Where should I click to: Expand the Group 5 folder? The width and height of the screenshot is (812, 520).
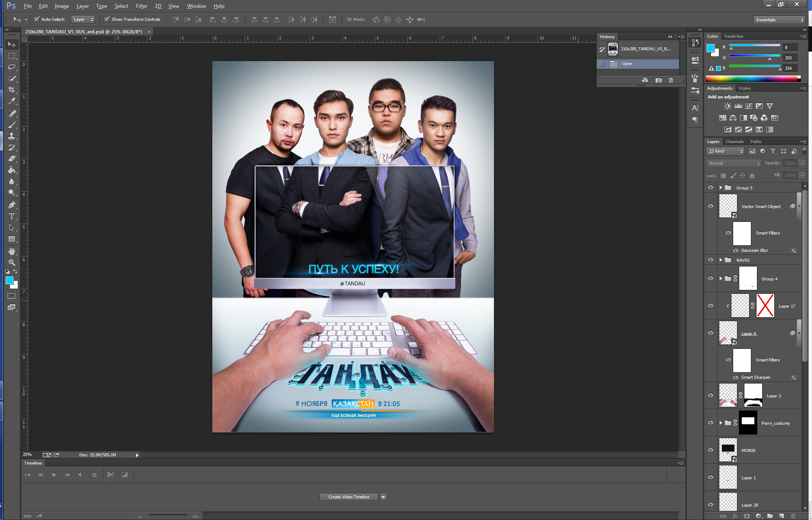tap(721, 188)
